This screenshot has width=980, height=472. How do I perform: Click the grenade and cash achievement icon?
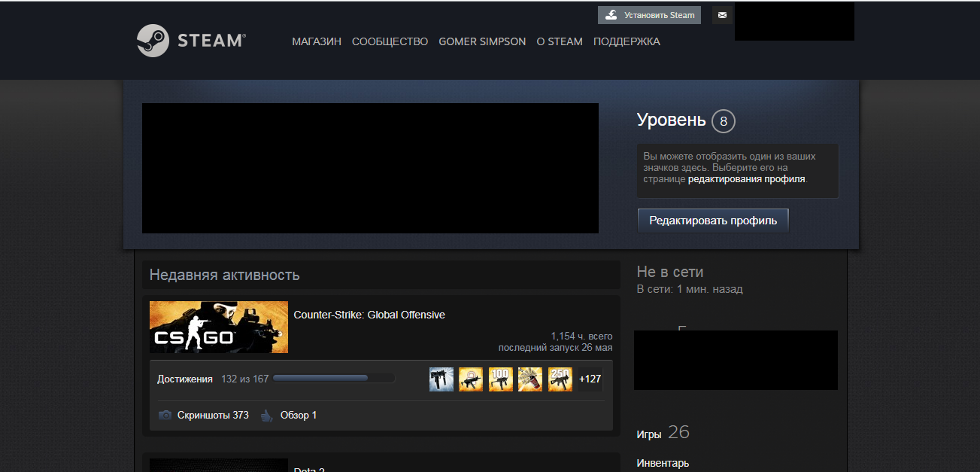tap(530, 379)
